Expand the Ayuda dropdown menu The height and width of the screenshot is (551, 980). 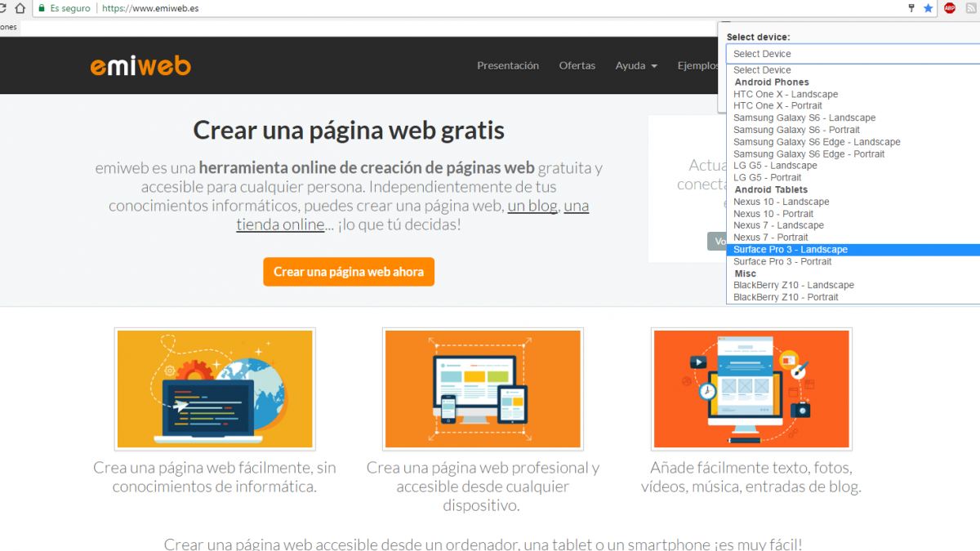(x=636, y=65)
